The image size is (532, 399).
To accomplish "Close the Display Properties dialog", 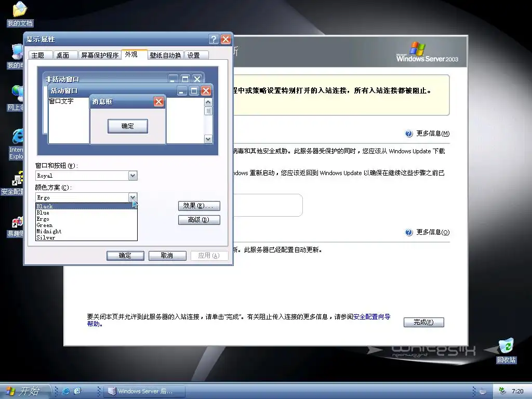I will [225, 39].
